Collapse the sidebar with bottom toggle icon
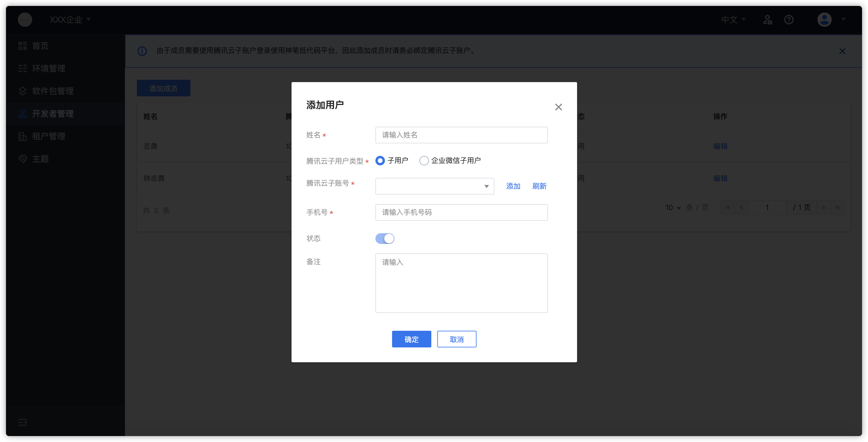 [23, 422]
